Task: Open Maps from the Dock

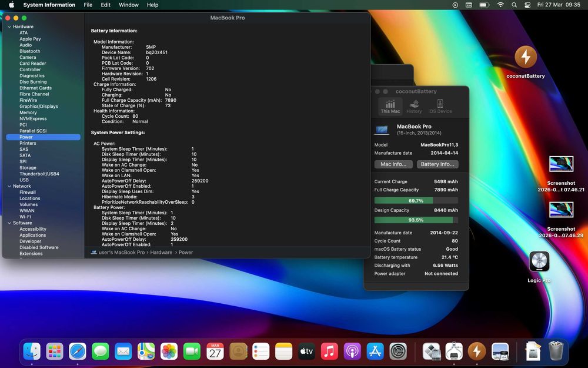Action: coord(146,352)
